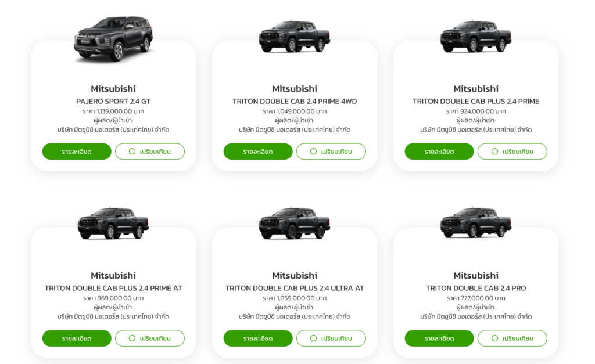Select compare radio for Triton 2.4 Prime 4WD
Viewport: 595px width, 364px height.
pyautogui.click(x=331, y=152)
